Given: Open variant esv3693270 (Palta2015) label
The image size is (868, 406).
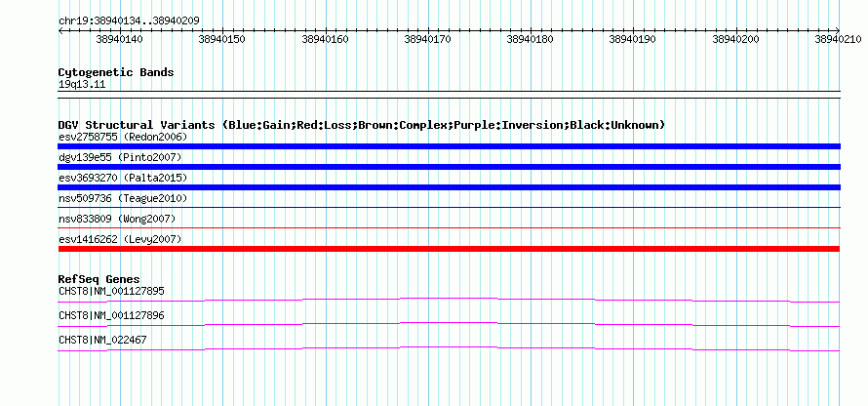Looking at the screenshot, I should click(123, 178).
